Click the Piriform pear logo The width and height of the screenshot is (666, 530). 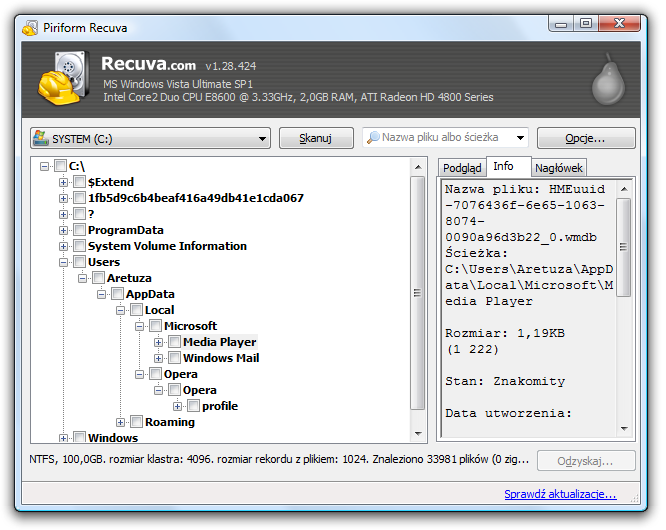click(609, 79)
